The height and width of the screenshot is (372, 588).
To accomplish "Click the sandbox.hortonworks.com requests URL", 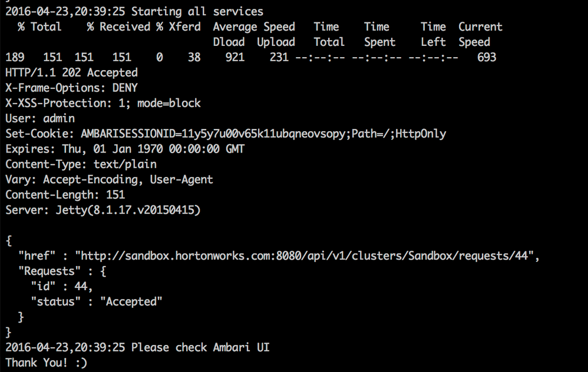I will [x=306, y=256].
